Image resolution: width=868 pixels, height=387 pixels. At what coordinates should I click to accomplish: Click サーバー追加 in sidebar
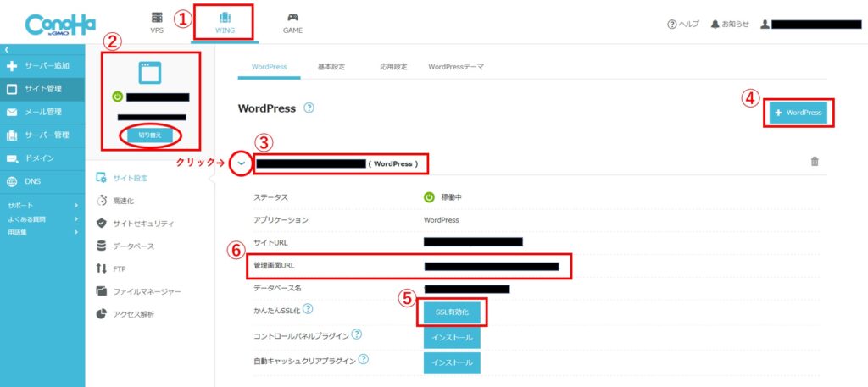(x=42, y=66)
